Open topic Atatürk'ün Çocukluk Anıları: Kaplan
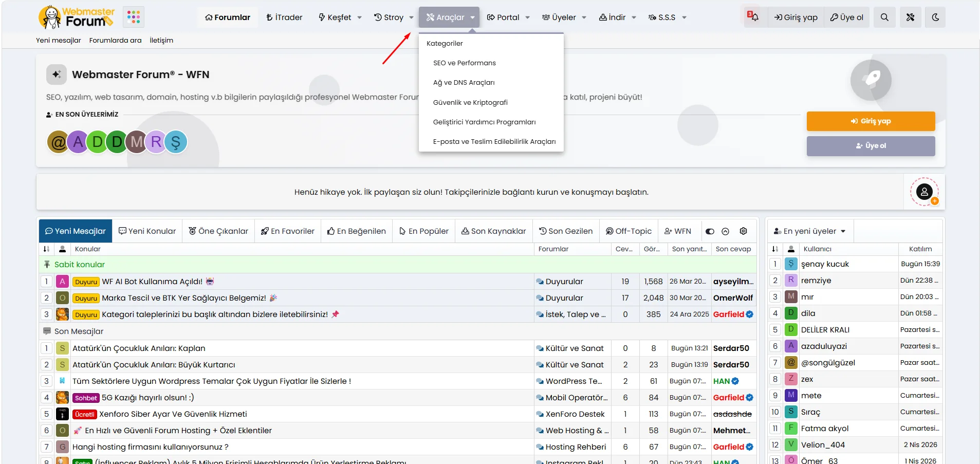The image size is (980, 464). [139, 348]
